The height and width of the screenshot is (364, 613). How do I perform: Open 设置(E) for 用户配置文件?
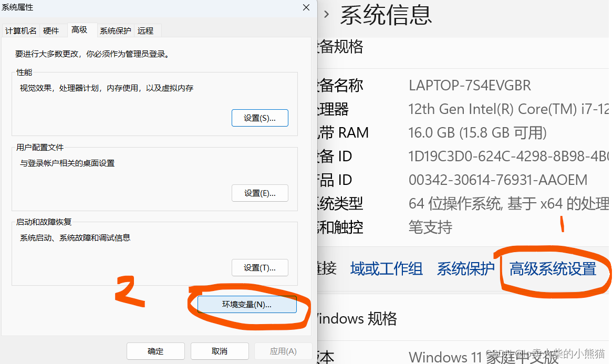click(x=260, y=193)
